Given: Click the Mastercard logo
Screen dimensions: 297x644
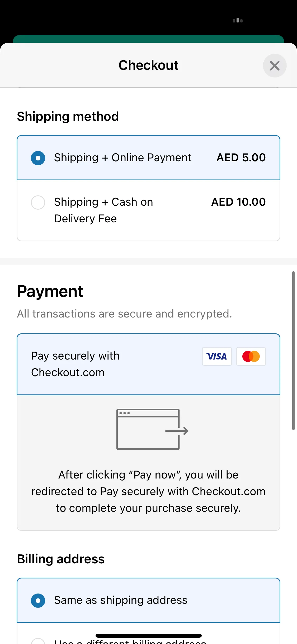Looking at the screenshot, I should [251, 356].
